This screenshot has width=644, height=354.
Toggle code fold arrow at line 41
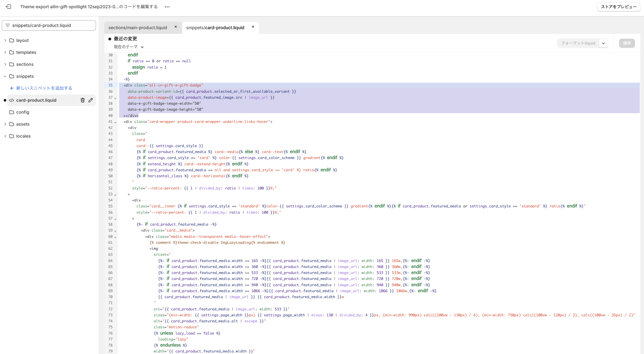(x=115, y=122)
